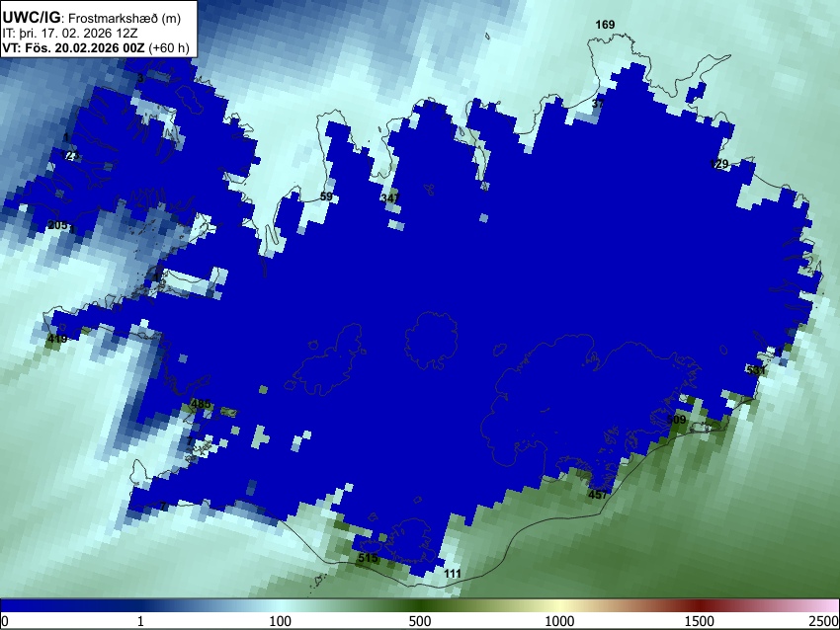Click the map value 37
The height and width of the screenshot is (630, 840).
click(598, 104)
